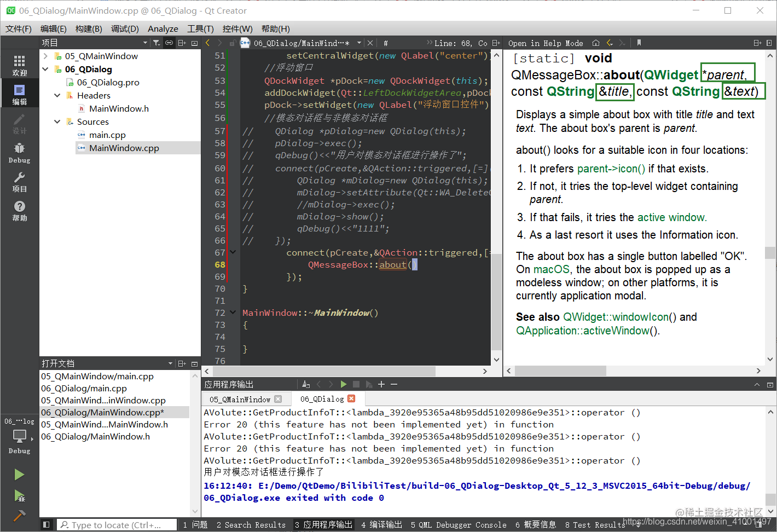Open the Welcome (欢迎) mode in sidebar
777x532 pixels.
pos(19,65)
